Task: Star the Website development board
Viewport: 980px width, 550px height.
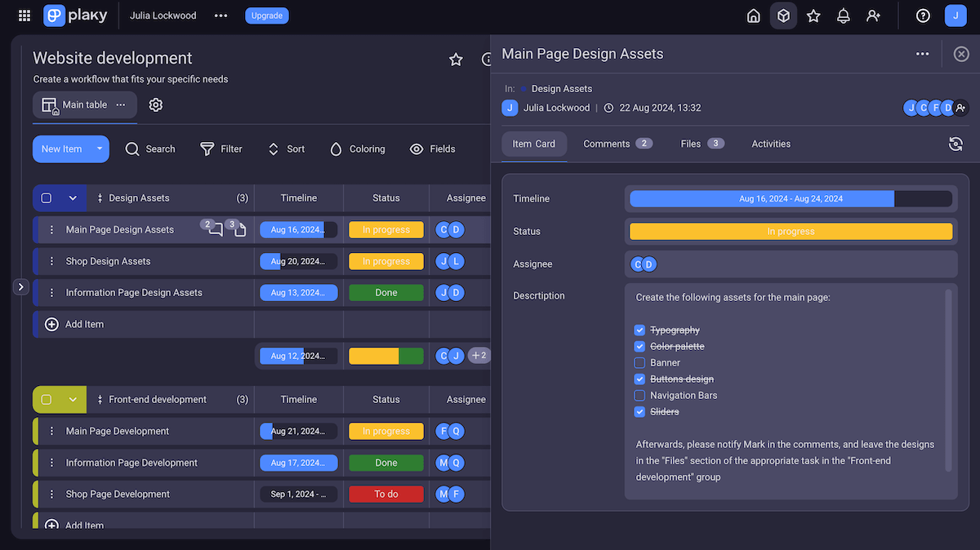Action: (x=456, y=59)
